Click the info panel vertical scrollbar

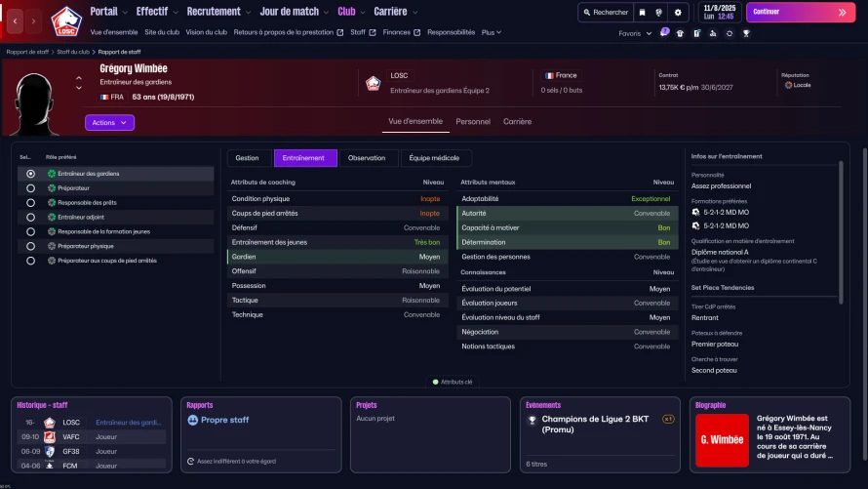click(x=841, y=232)
